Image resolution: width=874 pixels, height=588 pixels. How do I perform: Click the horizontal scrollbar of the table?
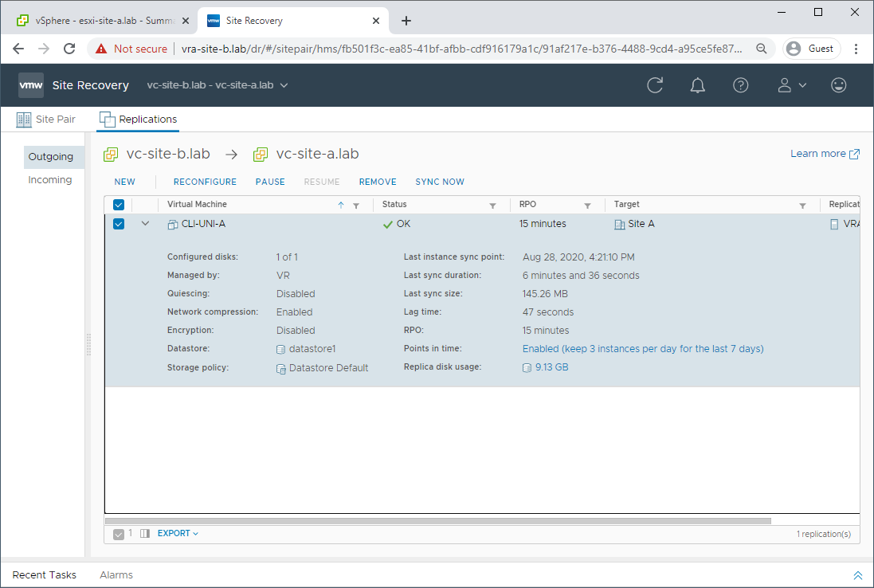[438, 521]
